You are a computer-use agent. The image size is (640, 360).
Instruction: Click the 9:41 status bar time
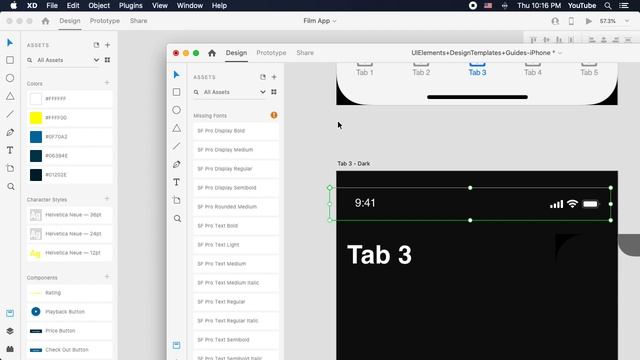[x=365, y=203]
